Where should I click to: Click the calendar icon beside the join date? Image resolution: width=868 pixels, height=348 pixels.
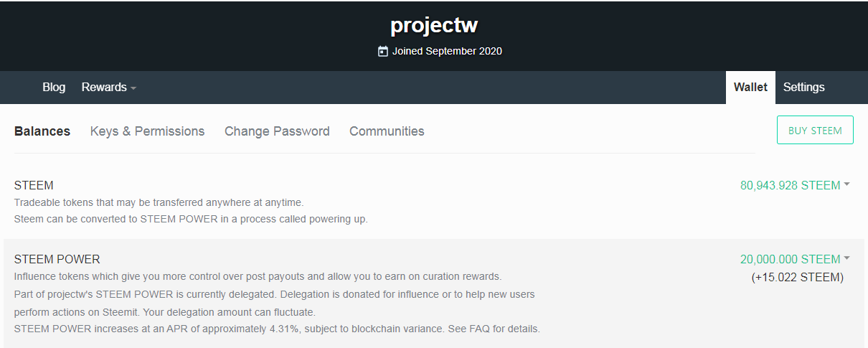[x=383, y=52]
